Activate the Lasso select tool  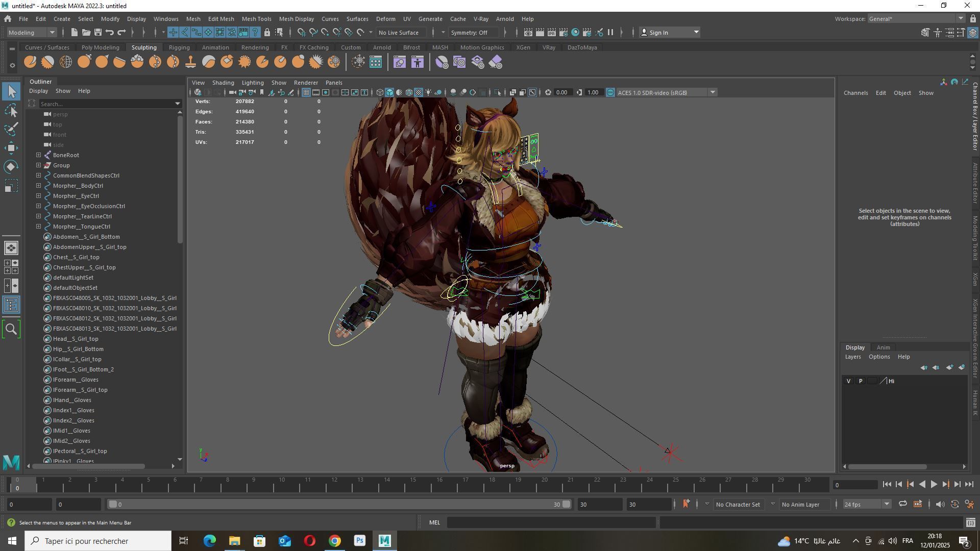[x=11, y=110]
